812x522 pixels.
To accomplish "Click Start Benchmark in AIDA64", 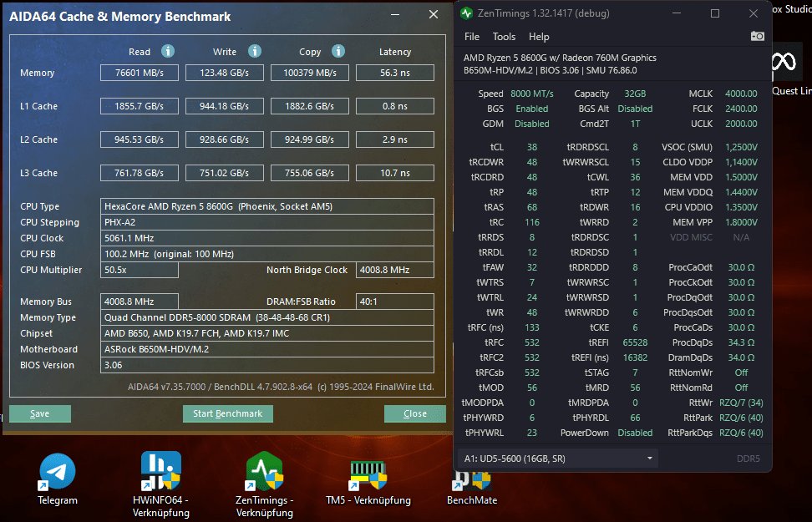I will coord(228,413).
